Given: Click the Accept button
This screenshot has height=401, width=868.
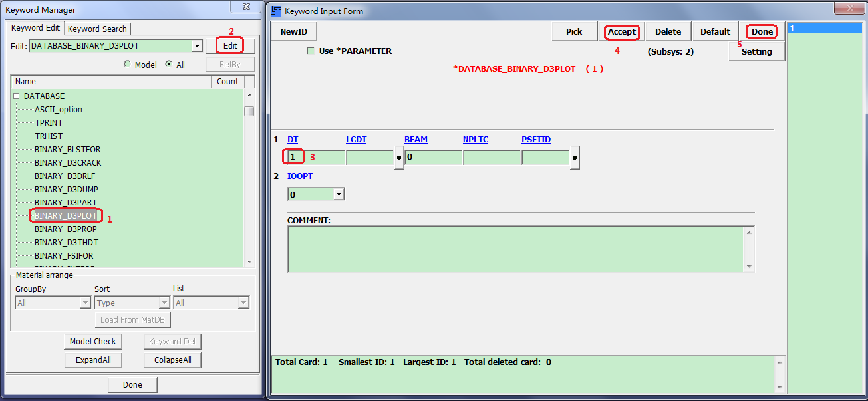Looking at the screenshot, I should pos(622,31).
